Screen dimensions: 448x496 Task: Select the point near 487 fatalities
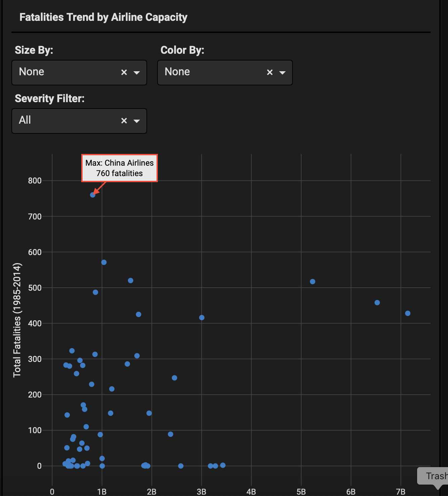tap(95, 292)
